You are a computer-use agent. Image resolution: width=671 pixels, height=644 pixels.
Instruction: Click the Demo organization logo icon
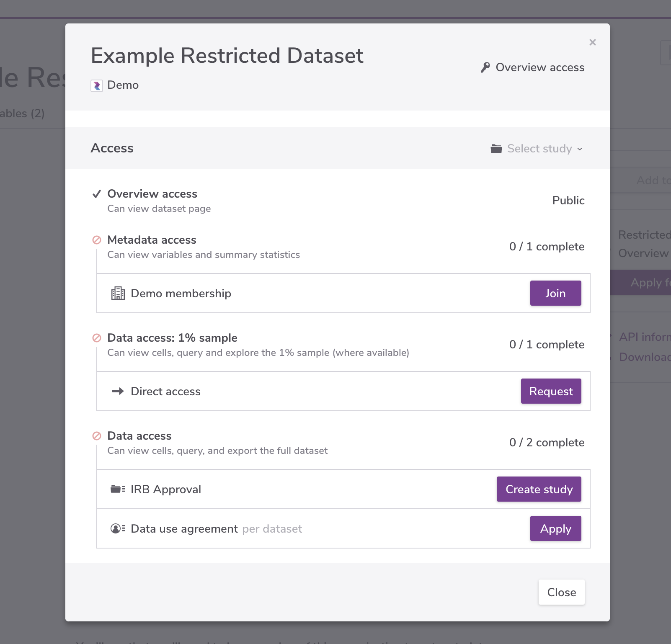pyautogui.click(x=97, y=85)
